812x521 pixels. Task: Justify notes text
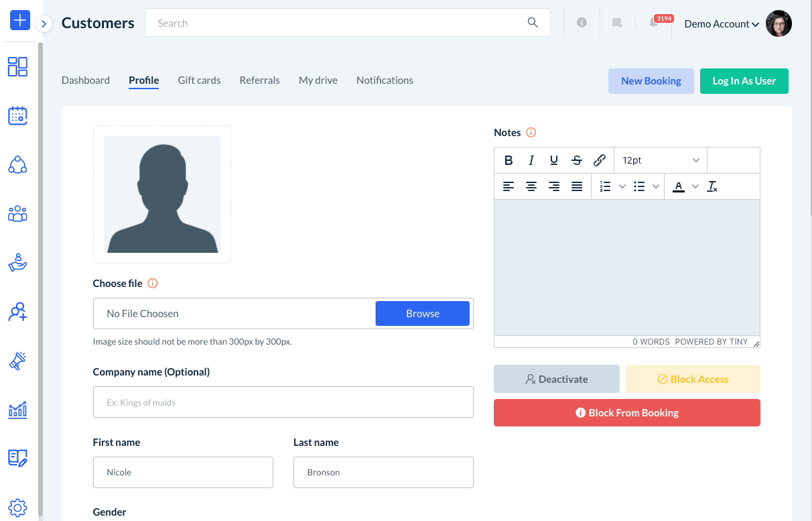[577, 186]
